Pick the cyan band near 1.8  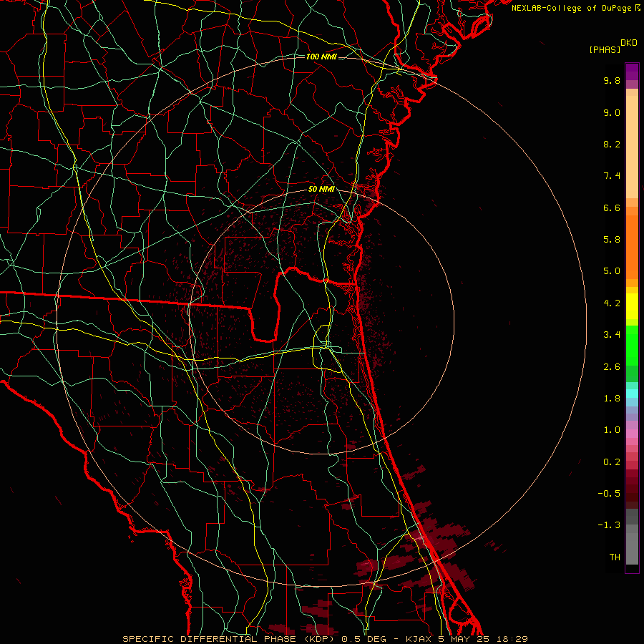pyautogui.click(x=632, y=394)
